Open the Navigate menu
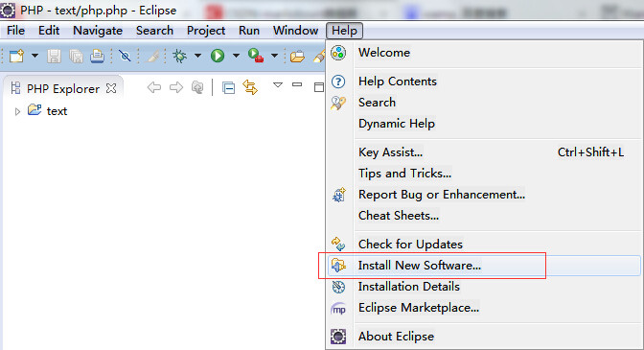 click(x=98, y=31)
